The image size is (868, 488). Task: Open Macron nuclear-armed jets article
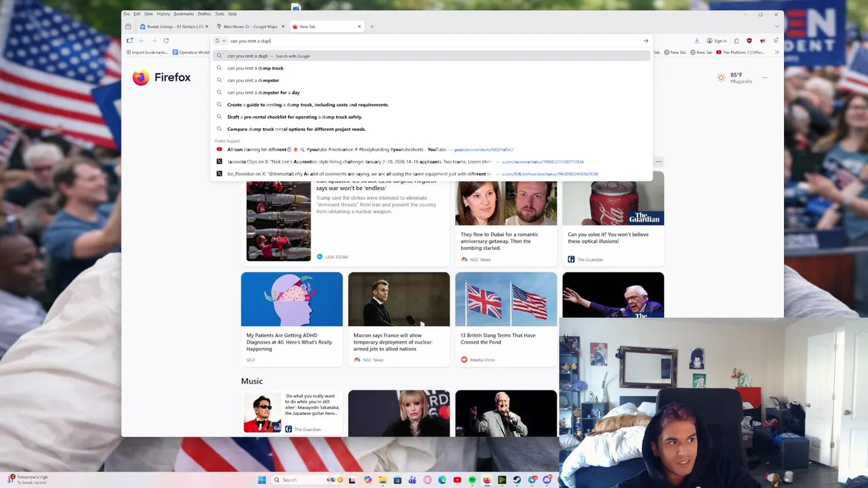point(399,319)
